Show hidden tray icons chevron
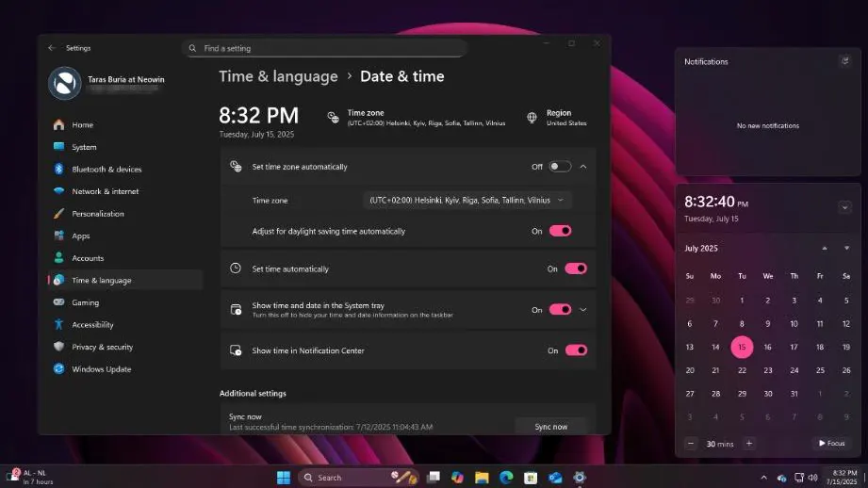 pos(764,478)
